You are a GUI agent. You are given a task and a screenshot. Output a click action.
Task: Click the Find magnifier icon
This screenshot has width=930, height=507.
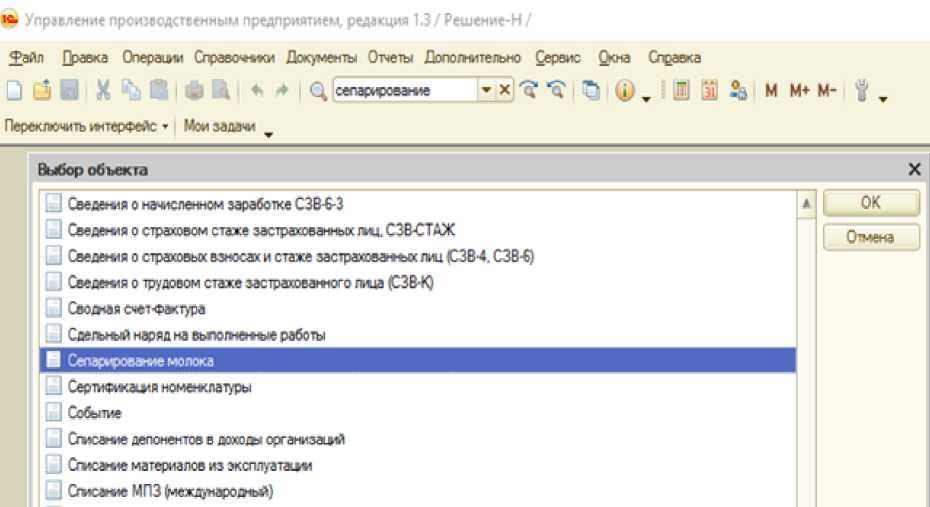coord(319,91)
